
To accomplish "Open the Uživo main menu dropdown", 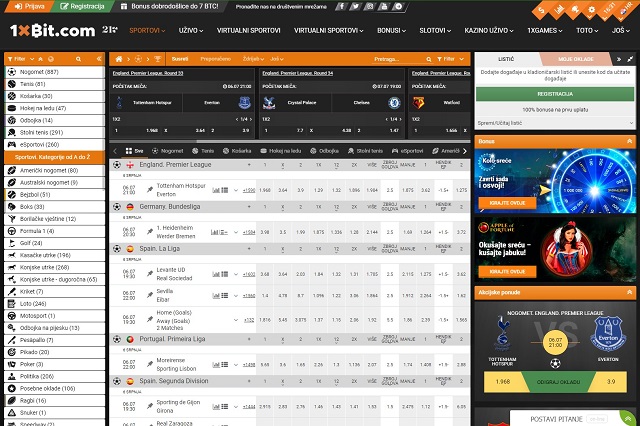I will pos(191,31).
